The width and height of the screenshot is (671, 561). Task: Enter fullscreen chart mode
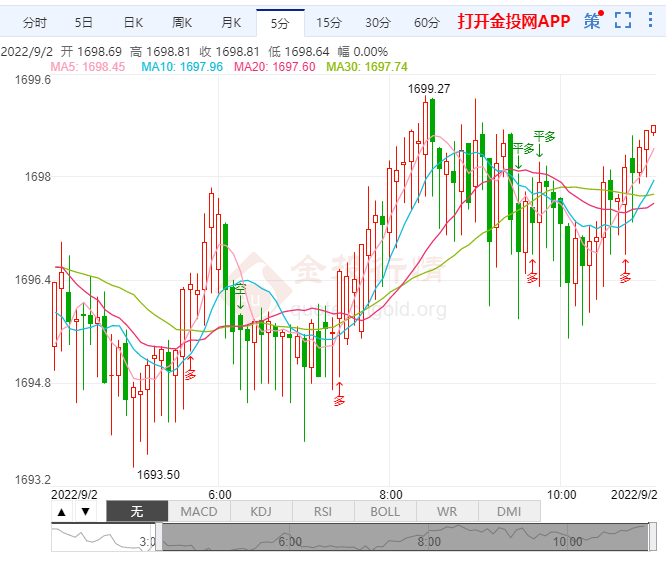tap(623, 20)
